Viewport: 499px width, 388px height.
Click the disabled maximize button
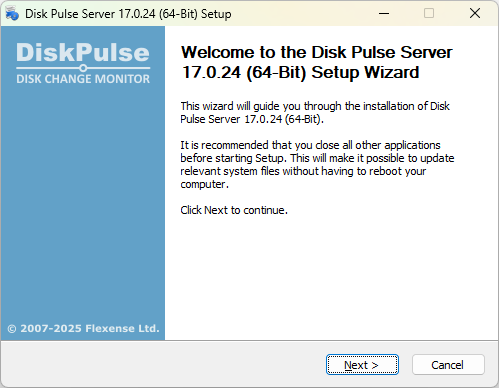click(429, 13)
